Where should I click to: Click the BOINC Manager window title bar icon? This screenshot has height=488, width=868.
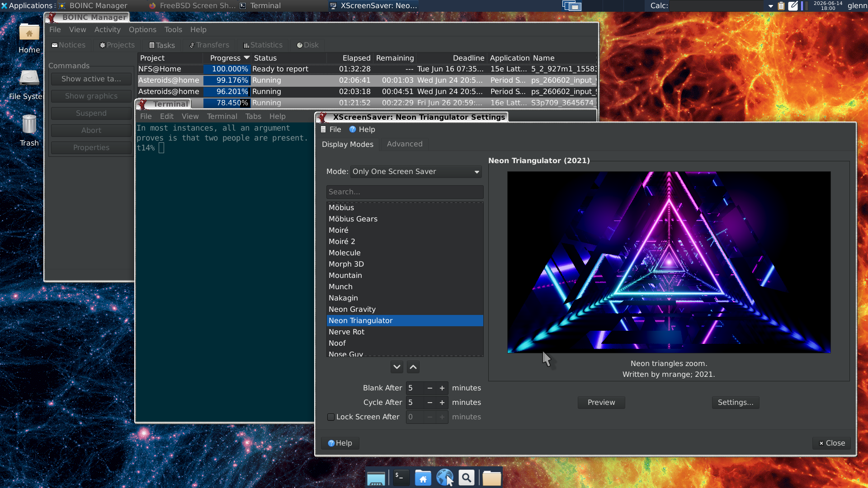pyautogui.click(x=52, y=18)
